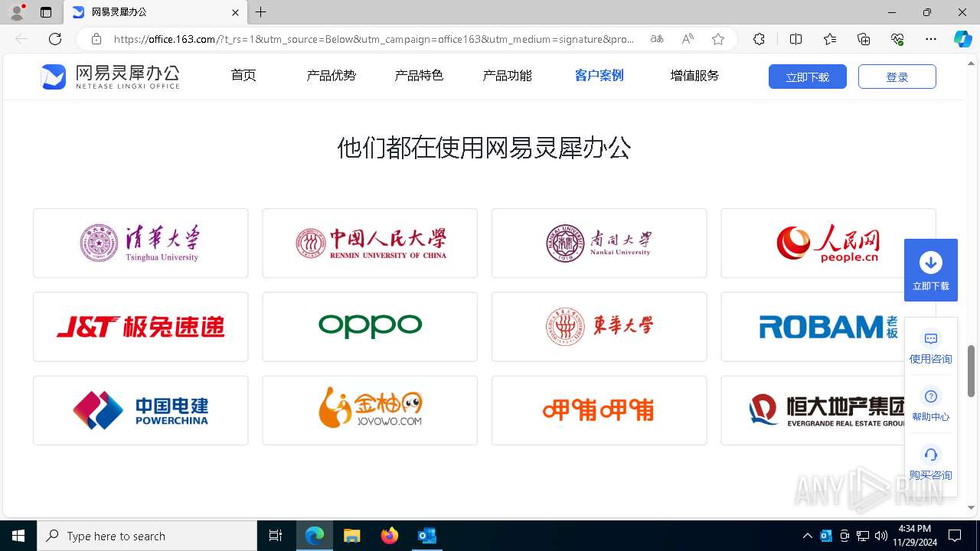Click the page vertical scrollbar thumb
Image resolution: width=980 pixels, height=551 pixels.
click(x=972, y=371)
